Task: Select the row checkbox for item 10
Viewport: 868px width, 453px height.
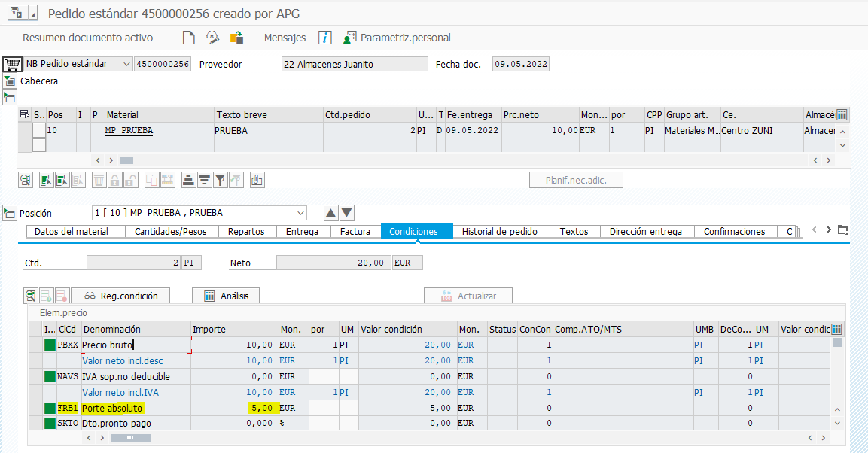Action: [x=38, y=130]
